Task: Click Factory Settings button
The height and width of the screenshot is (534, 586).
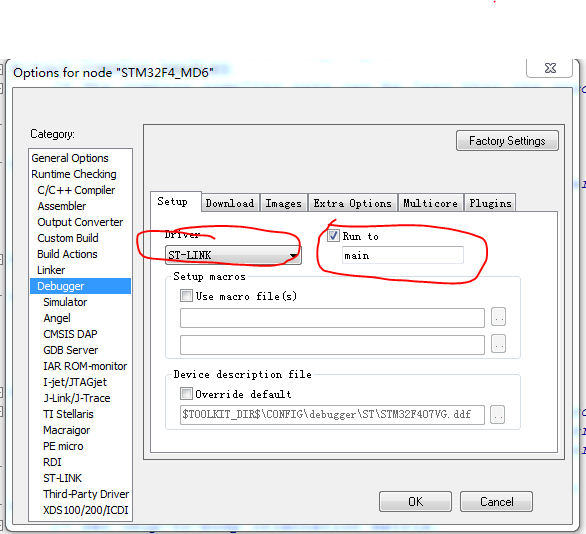Action: (x=507, y=141)
